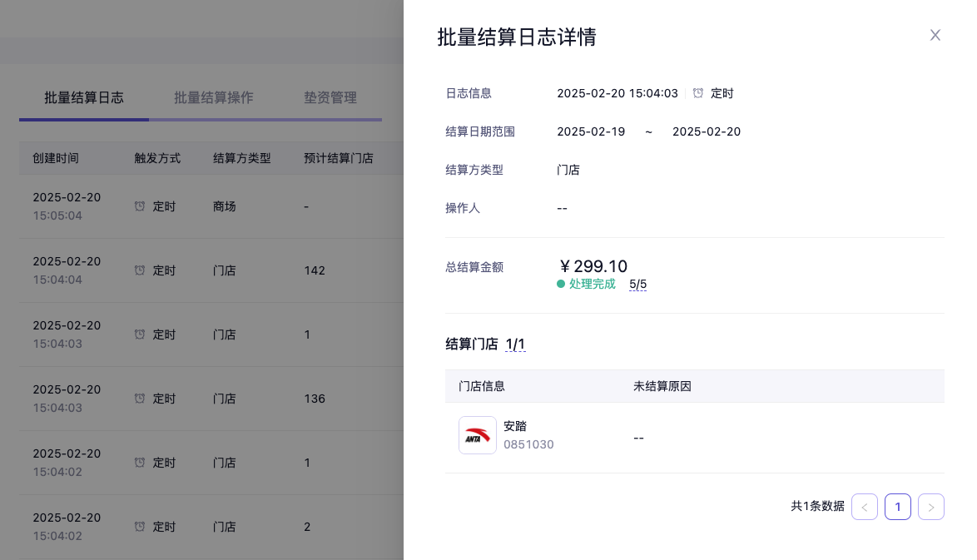Switch to the 批量结算日志 tab

tap(84, 98)
